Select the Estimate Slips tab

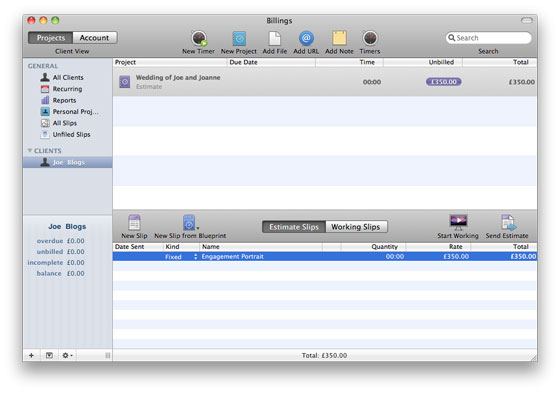tap(294, 227)
